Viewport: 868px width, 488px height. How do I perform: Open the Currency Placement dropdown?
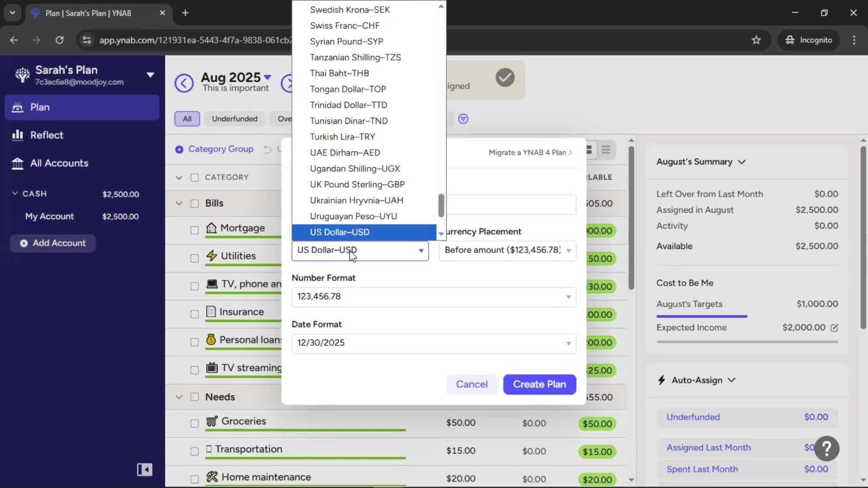click(x=507, y=250)
